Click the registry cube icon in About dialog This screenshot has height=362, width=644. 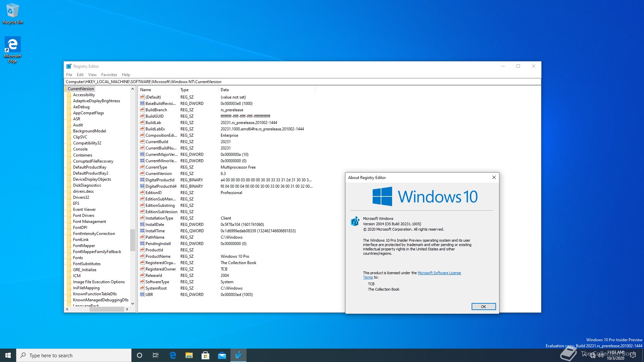(355, 221)
